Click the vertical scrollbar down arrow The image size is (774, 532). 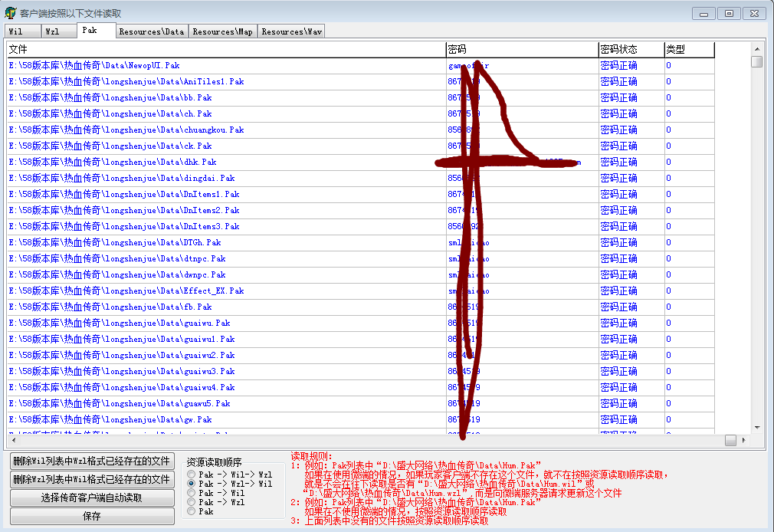click(756, 428)
